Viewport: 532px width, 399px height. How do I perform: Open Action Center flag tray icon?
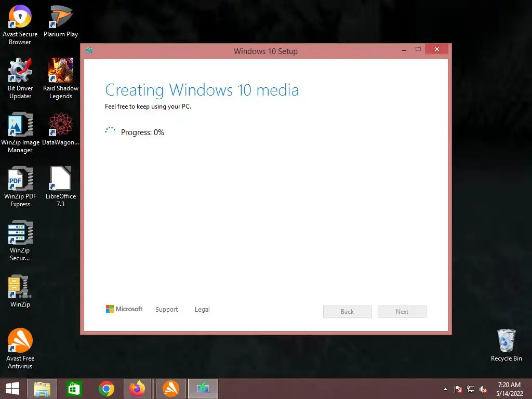tap(458, 389)
